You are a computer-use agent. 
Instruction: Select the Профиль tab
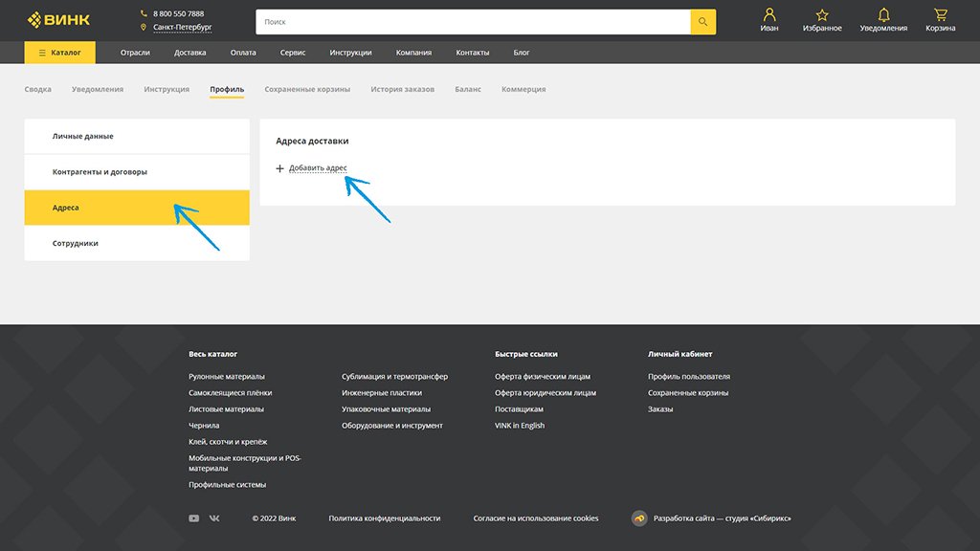227,89
